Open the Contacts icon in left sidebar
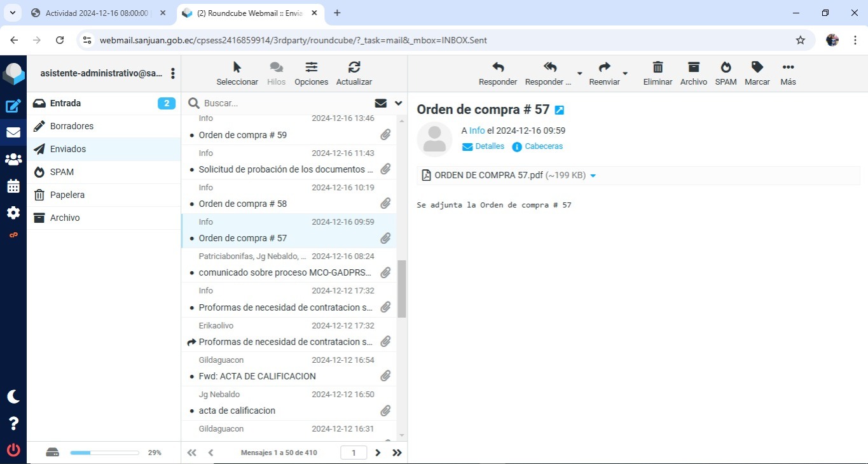 (13, 159)
